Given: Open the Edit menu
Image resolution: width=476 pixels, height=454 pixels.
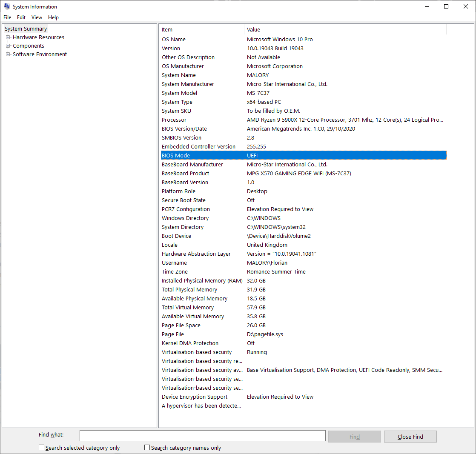Looking at the screenshot, I should pyautogui.click(x=21, y=17).
